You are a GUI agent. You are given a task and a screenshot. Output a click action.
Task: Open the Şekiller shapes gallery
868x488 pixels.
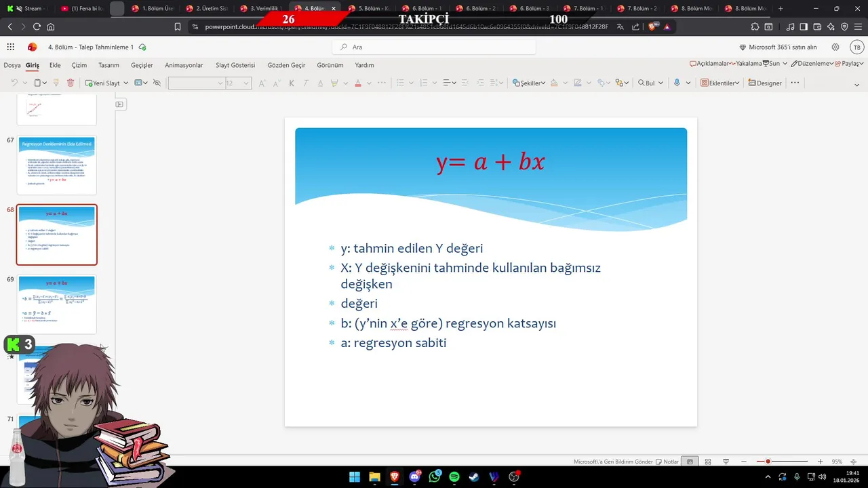click(529, 83)
